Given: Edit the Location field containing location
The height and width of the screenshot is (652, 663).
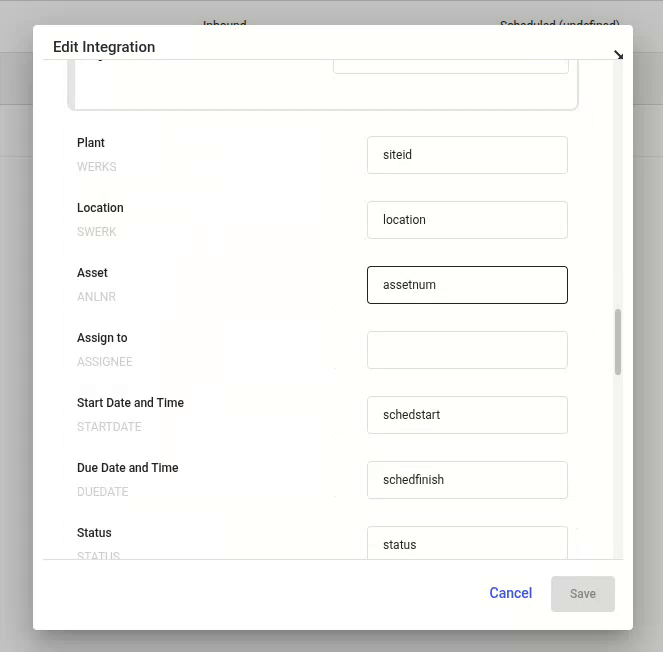Looking at the screenshot, I should click(x=467, y=220).
